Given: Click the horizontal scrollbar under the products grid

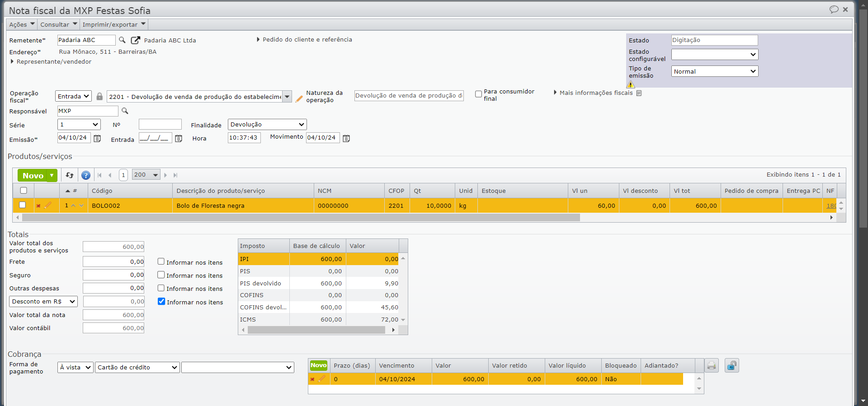Looking at the screenshot, I should pyautogui.click(x=301, y=218).
